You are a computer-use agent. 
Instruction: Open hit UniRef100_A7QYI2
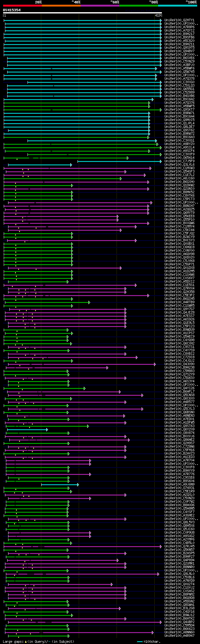179,30
